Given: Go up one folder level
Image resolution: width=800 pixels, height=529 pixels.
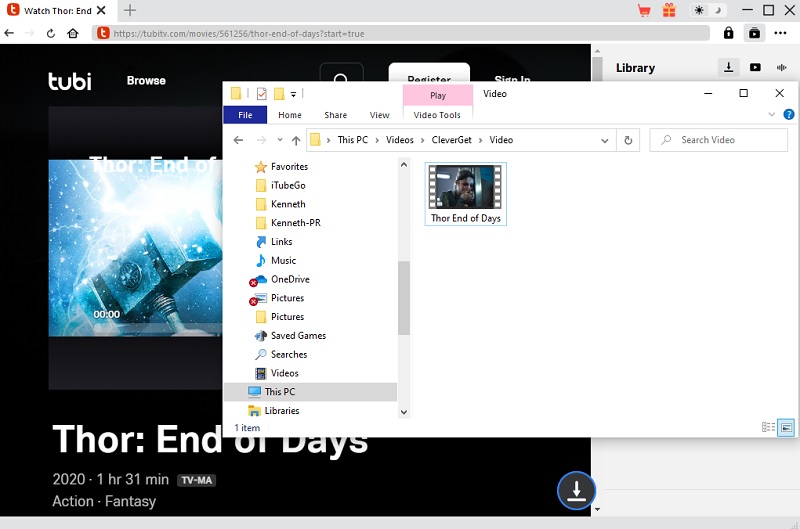Looking at the screenshot, I should pyautogui.click(x=296, y=140).
